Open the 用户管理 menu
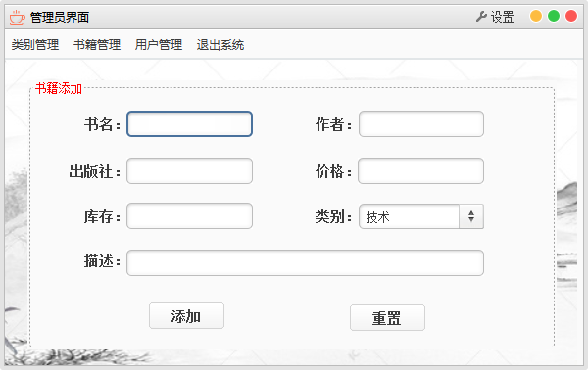Image resolution: width=588 pixels, height=370 pixels. [159, 45]
